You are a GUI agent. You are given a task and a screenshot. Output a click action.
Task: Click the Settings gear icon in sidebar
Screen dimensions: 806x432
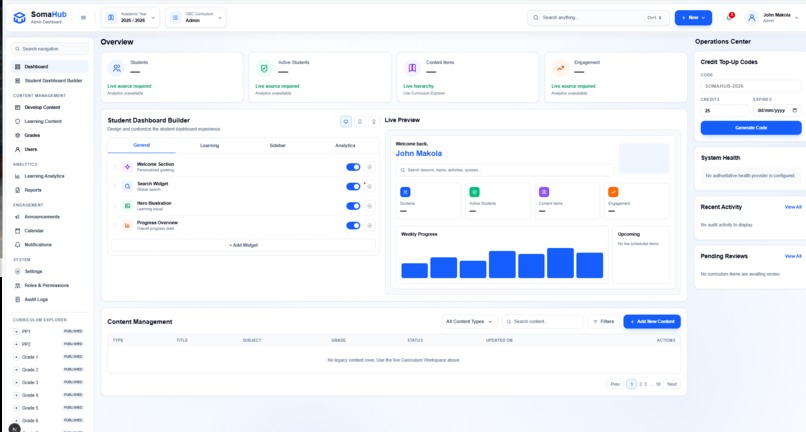point(17,272)
